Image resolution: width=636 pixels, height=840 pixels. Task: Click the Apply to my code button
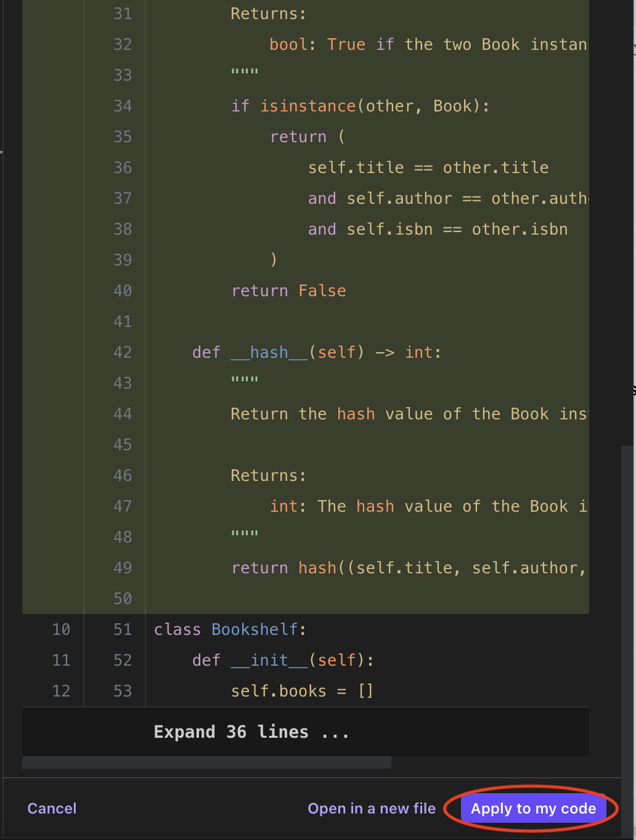point(533,808)
